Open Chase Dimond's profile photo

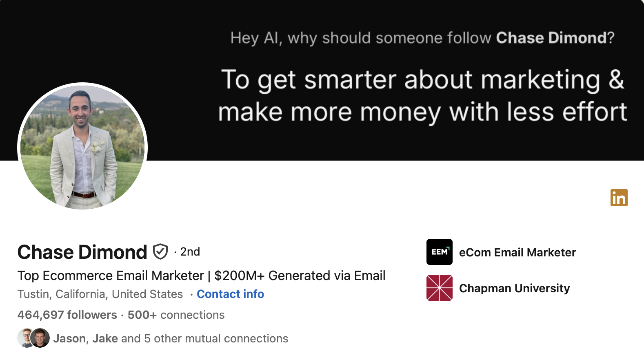click(82, 147)
